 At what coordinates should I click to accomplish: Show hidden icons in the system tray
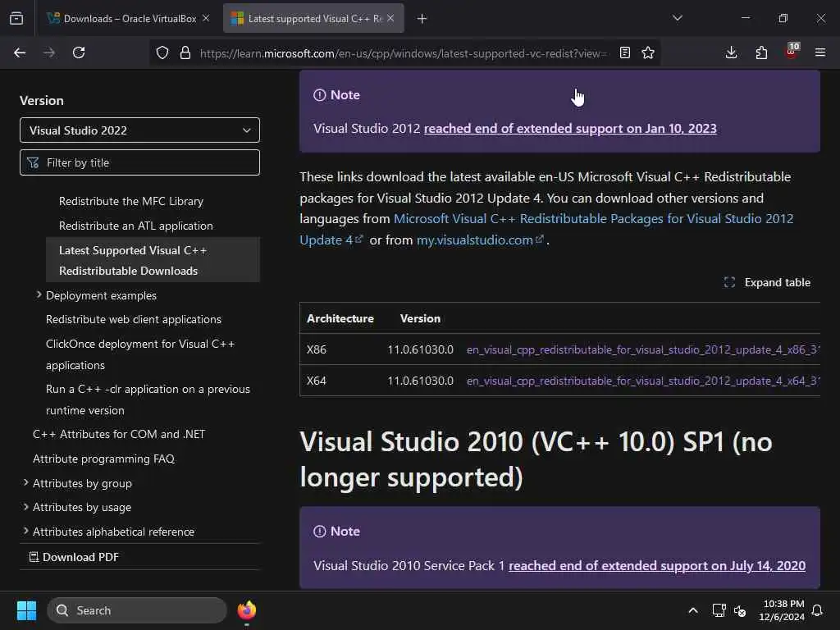point(693,610)
